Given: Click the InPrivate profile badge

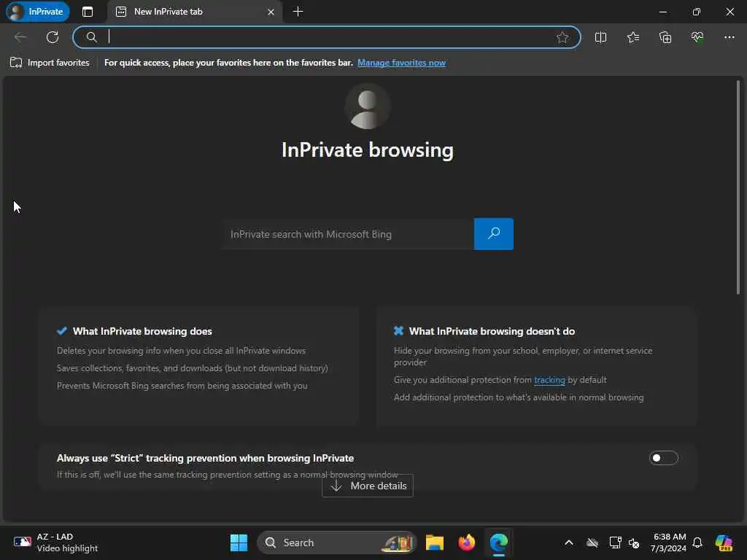Looking at the screenshot, I should pyautogui.click(x=37, y=12).
